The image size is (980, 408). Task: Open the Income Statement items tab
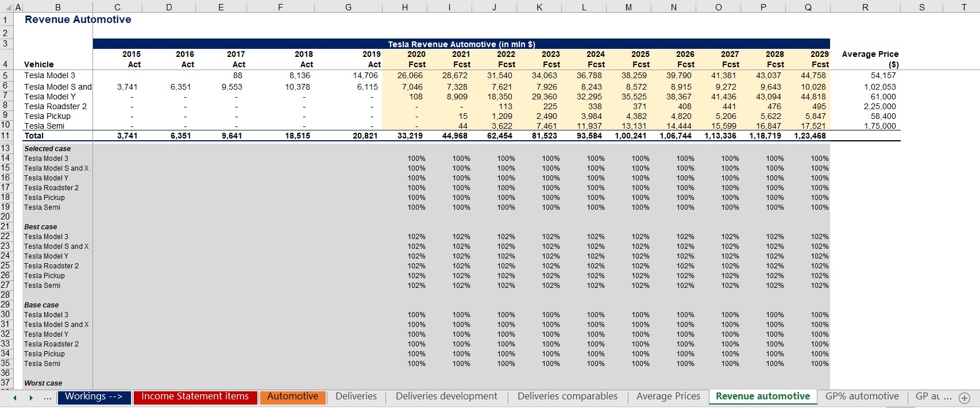pos(195,397)
